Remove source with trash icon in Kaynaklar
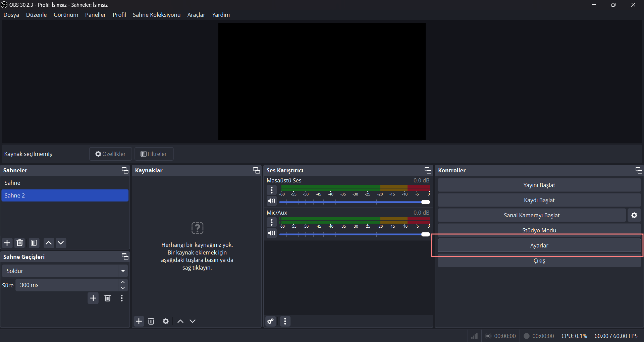The image size is (644, 342). (151, 321)
